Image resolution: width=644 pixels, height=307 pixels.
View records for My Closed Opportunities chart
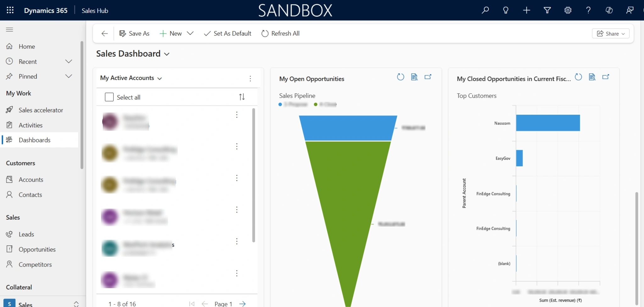coord(592,77)
